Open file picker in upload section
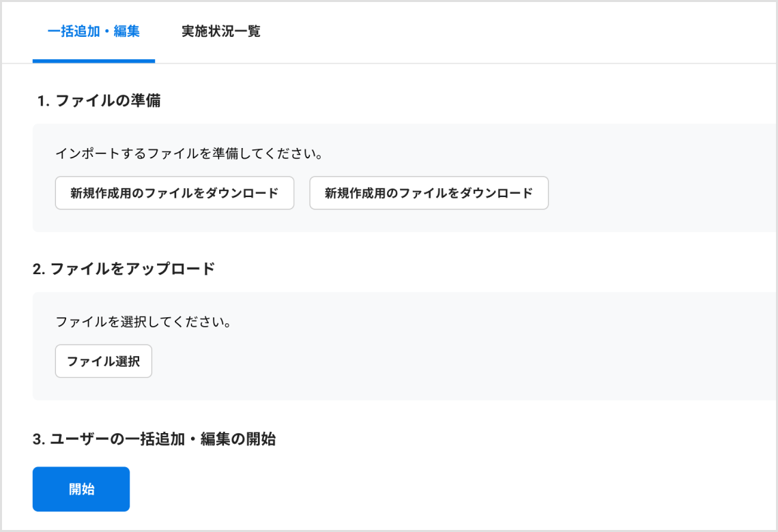This screenshot has width=778, height=532. tap(103, 361)
